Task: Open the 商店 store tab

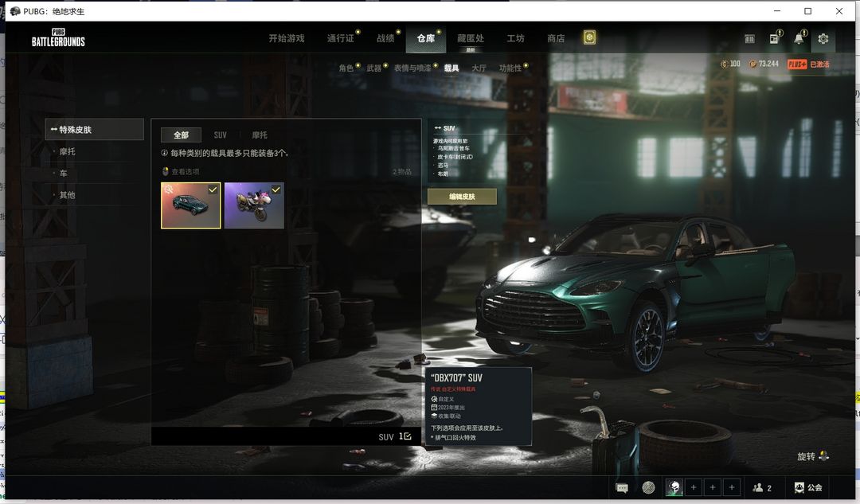Action: [556, 38]
